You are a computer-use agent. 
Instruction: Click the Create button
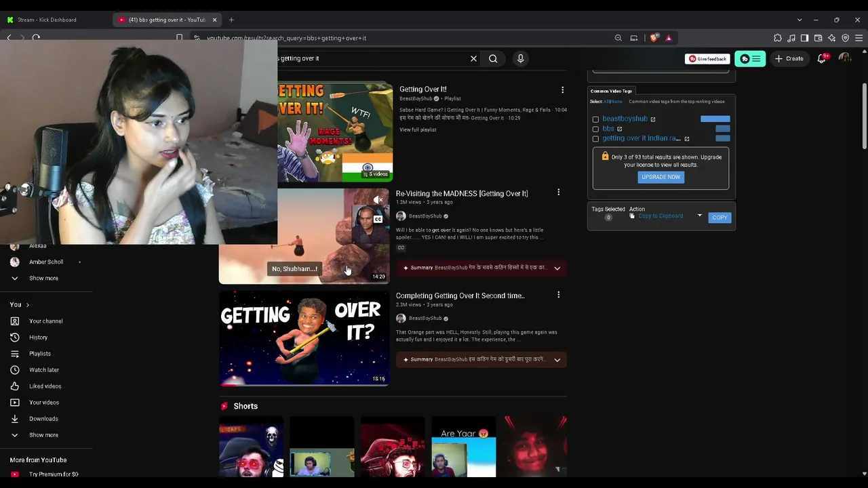tap(789, 58)
